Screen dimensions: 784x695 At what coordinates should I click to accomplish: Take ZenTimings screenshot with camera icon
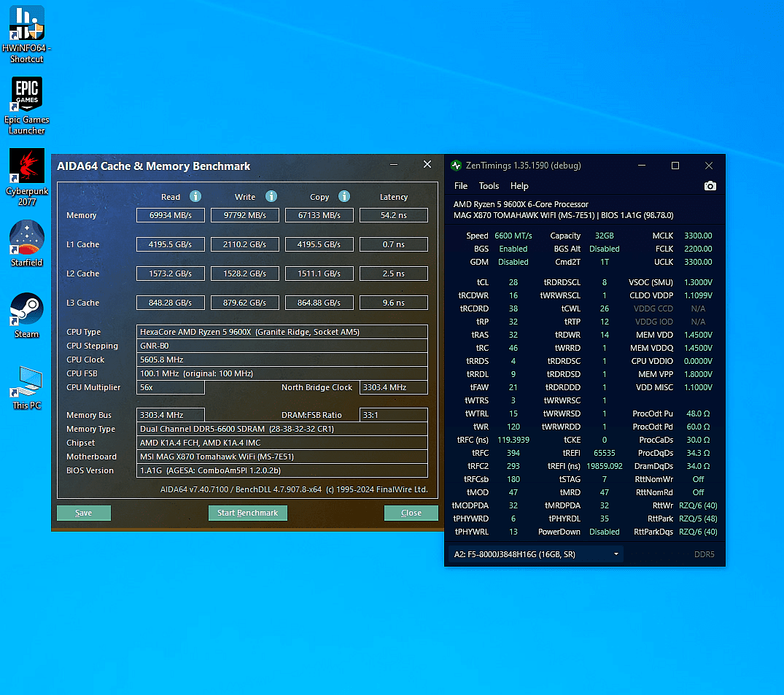coord(710,186)
